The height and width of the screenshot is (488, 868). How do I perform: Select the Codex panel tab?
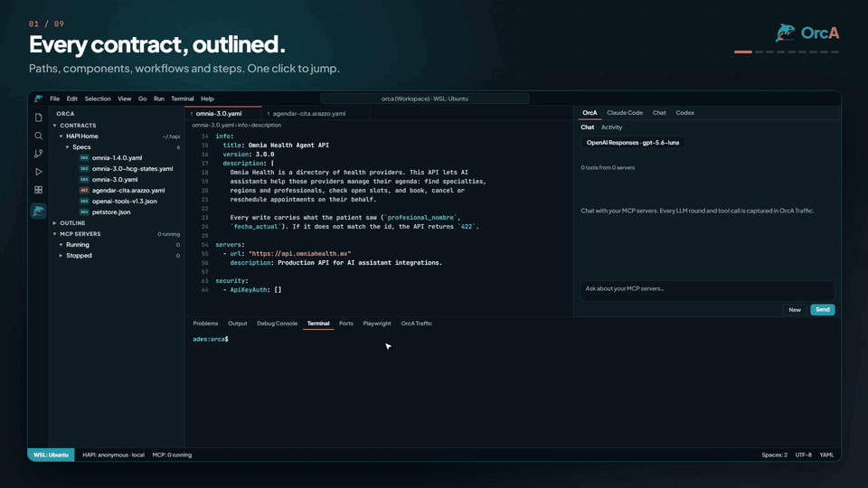coord(684,113)
